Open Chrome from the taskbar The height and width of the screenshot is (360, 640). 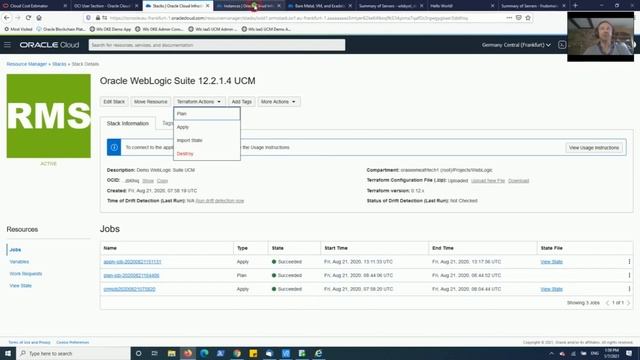click(x=237, y=353)
